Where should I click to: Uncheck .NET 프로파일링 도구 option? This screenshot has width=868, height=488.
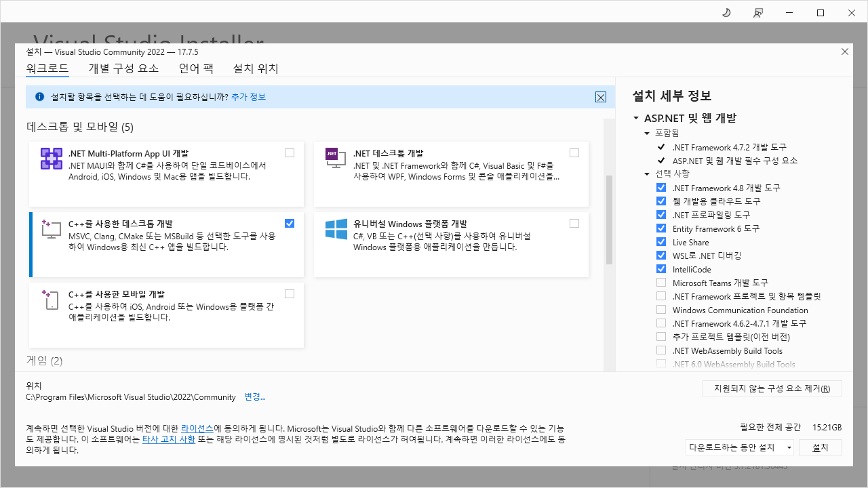(x=661, y=215)
